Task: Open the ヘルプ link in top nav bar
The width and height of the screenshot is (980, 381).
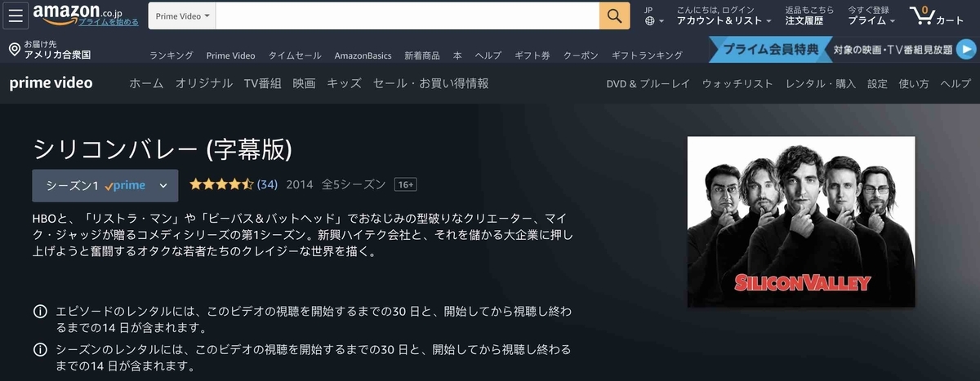Action: 488,55
